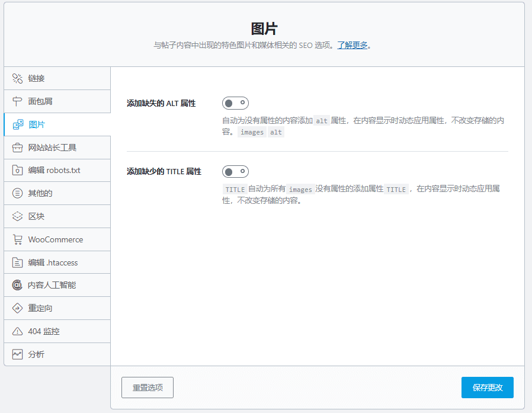Click the 其他的 circle-lines icon
Viewport: 532px width, 413px height.
click(x=17, y=193)
